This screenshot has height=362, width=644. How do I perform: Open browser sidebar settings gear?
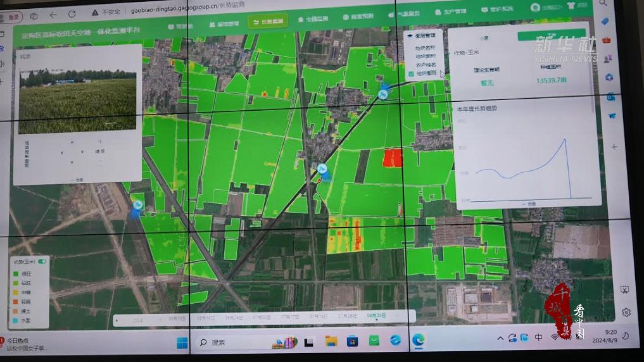coord(626,313)
